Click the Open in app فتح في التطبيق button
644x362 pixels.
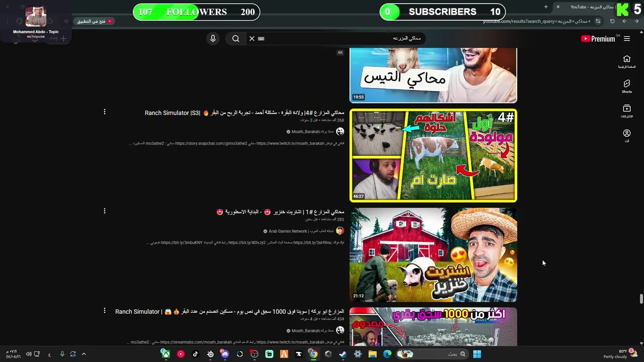click(94, 21)
